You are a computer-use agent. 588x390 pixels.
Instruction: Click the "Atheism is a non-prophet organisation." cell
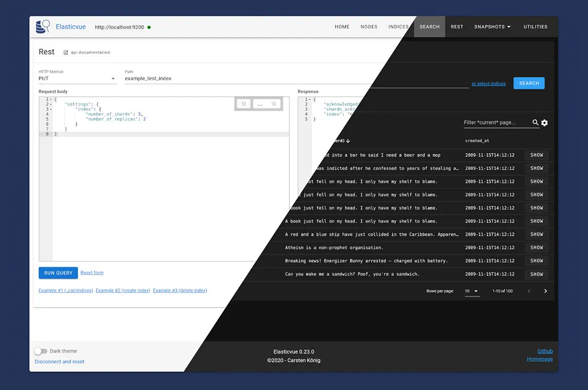tap(334, 248)
